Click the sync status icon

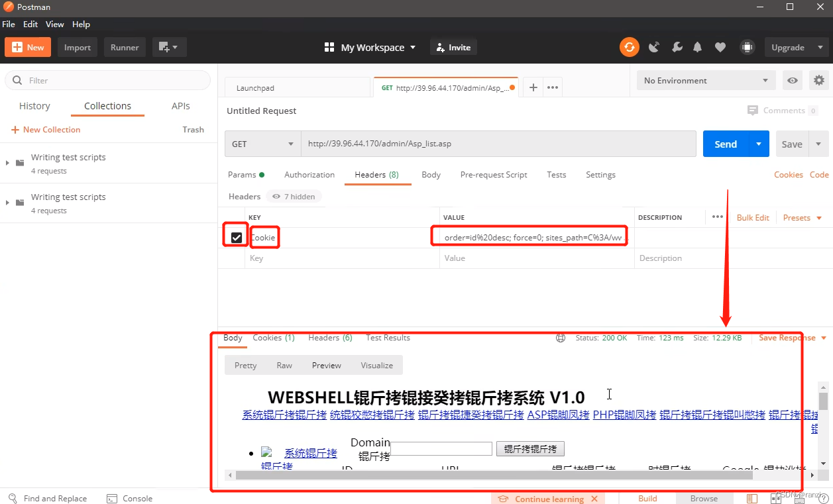click(630, 47)
